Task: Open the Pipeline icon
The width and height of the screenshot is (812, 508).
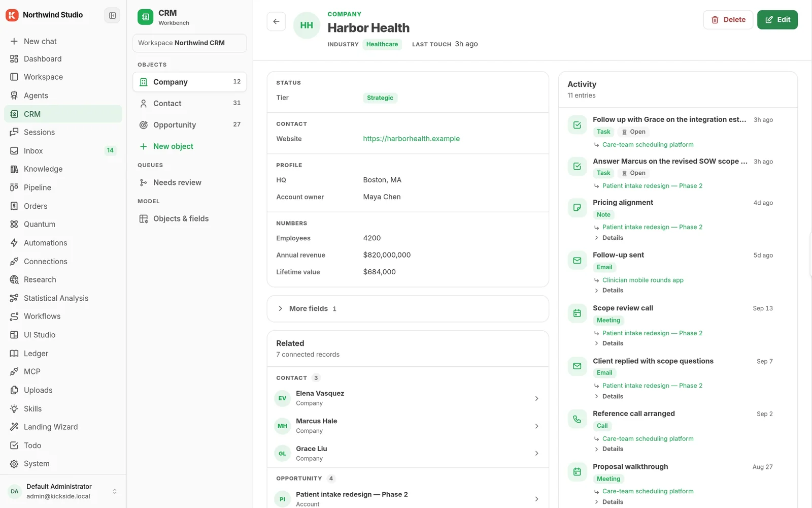Action: tap(14, 187)
